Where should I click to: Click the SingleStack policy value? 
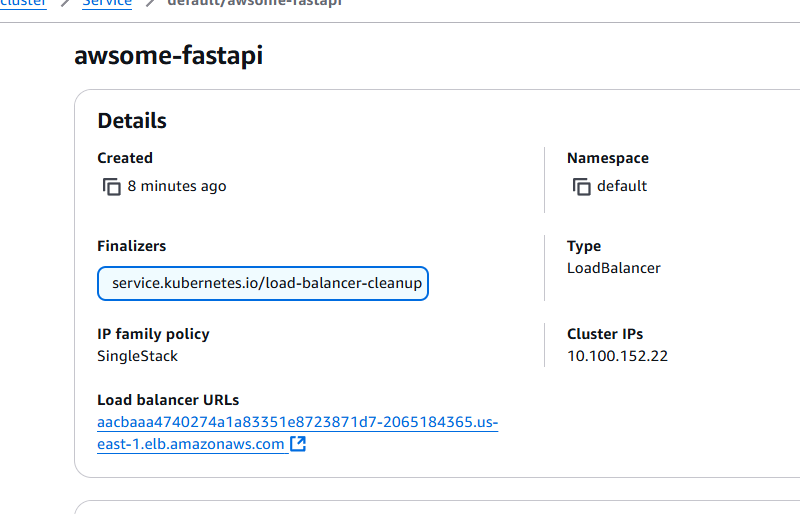pos(138,356)
